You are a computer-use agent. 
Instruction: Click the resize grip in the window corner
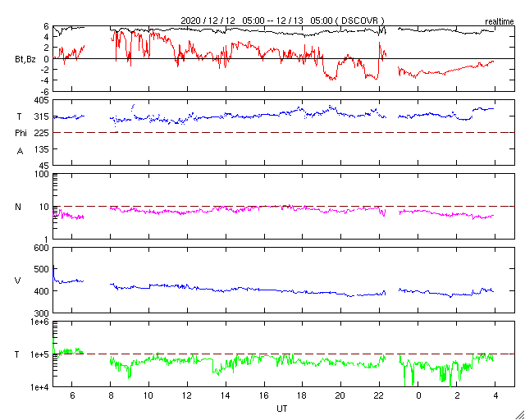point(519,414)
